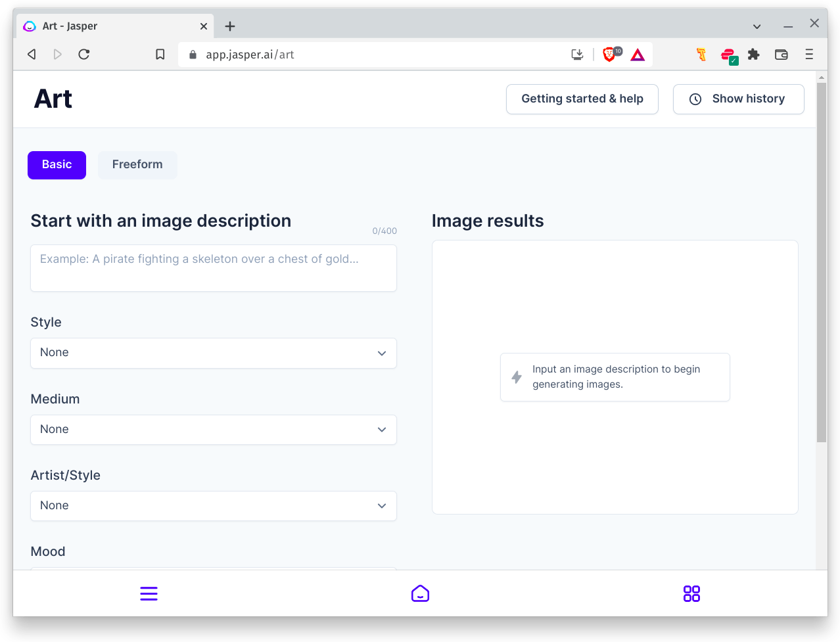Open the Brave wallet icon

[x=782, y=55]
